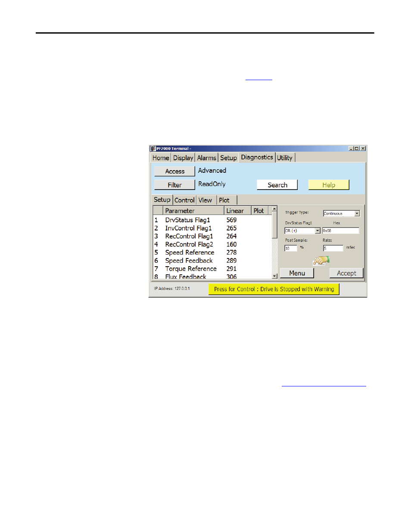Select the DrvStatus Flag1 row

pos(213,220)
